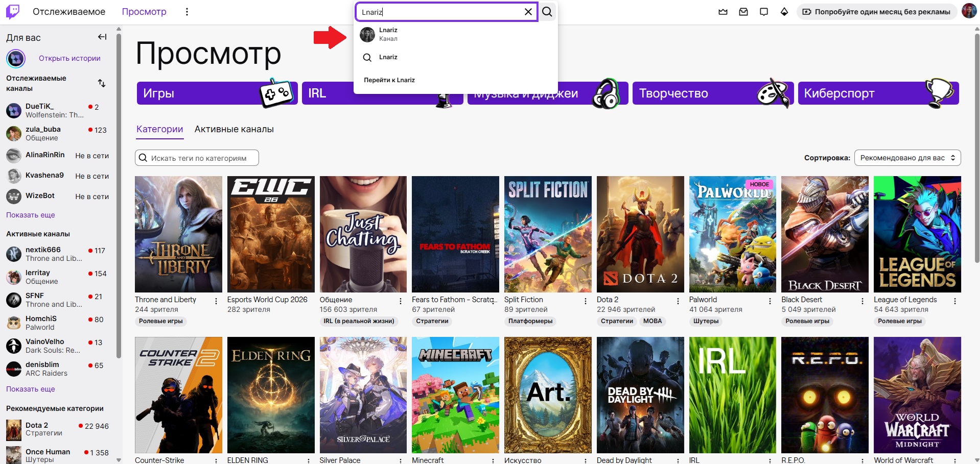This screenshot has height=464, width=980.
Task: Open the three-dot more menu in top navigation
Action: (187, 12)
